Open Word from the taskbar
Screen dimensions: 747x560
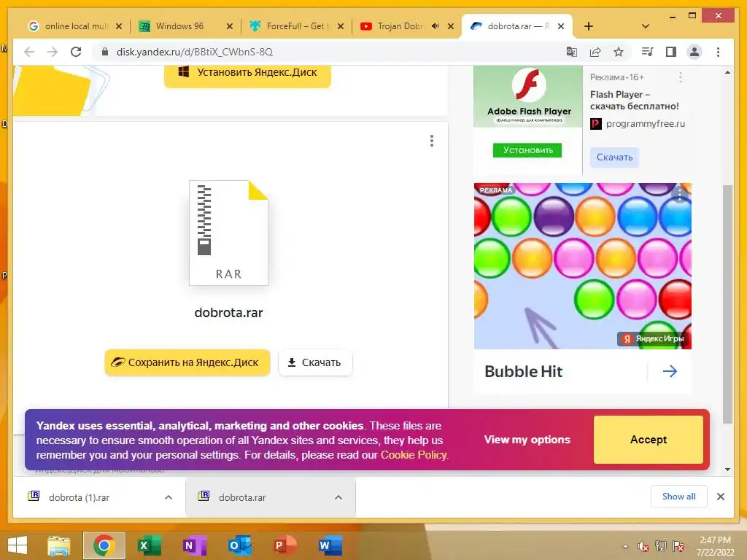[x=330, y=545]
